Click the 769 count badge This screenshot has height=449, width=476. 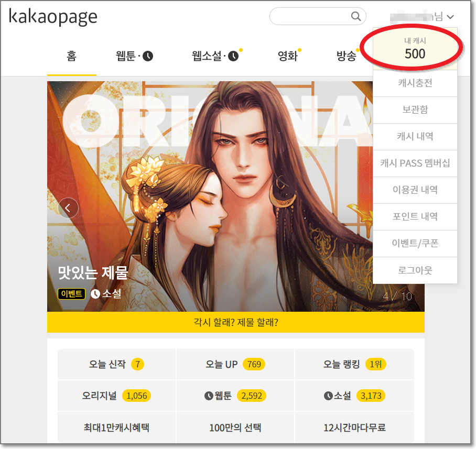pos(254,364)
